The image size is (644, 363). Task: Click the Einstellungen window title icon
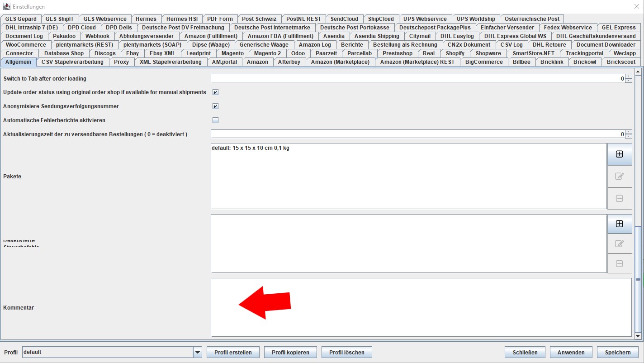coord(6,6)
